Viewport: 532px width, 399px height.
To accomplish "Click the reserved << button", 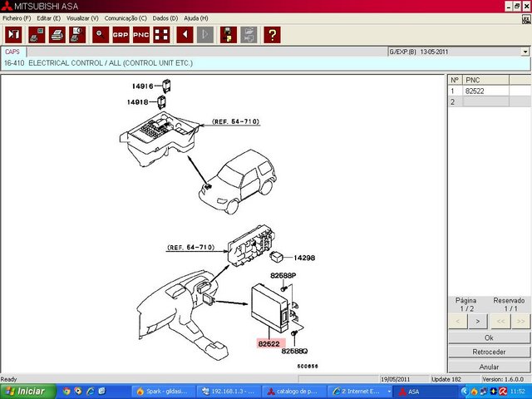I will click(500, 322).
